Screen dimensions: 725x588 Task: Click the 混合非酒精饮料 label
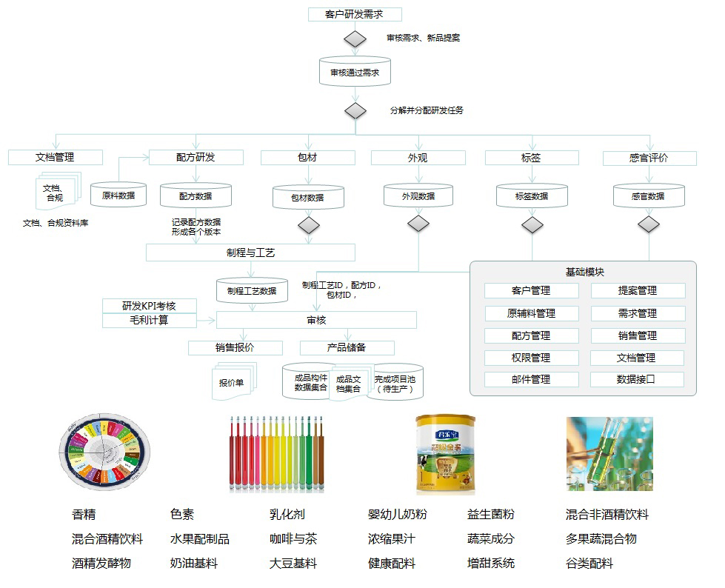click(x=607, y=515)
